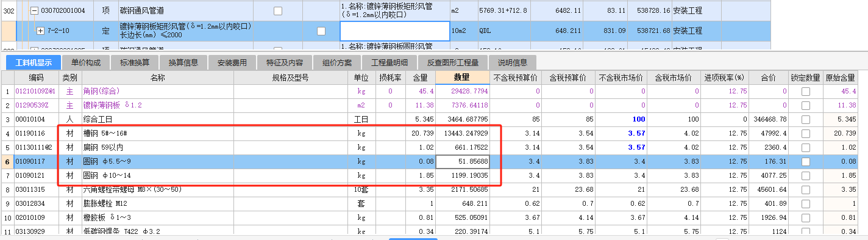Toggle 锁定数量 checkbox for 膨胀螺栓 M12

click(806, 203)
